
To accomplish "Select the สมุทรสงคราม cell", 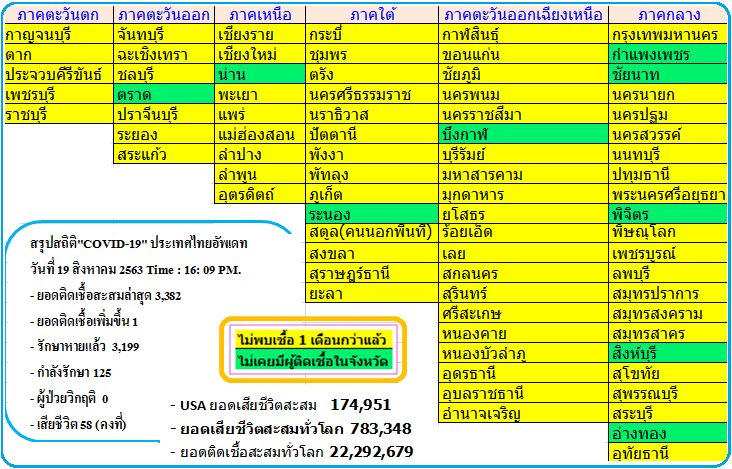I will pos(668,313).
